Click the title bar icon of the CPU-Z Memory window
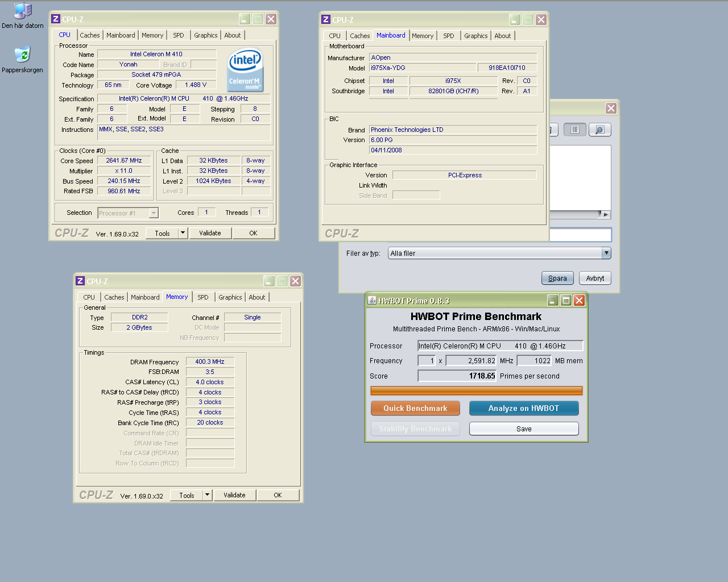Image resolution: width=728 pixels, height=582 pixels. pos(80,281)
